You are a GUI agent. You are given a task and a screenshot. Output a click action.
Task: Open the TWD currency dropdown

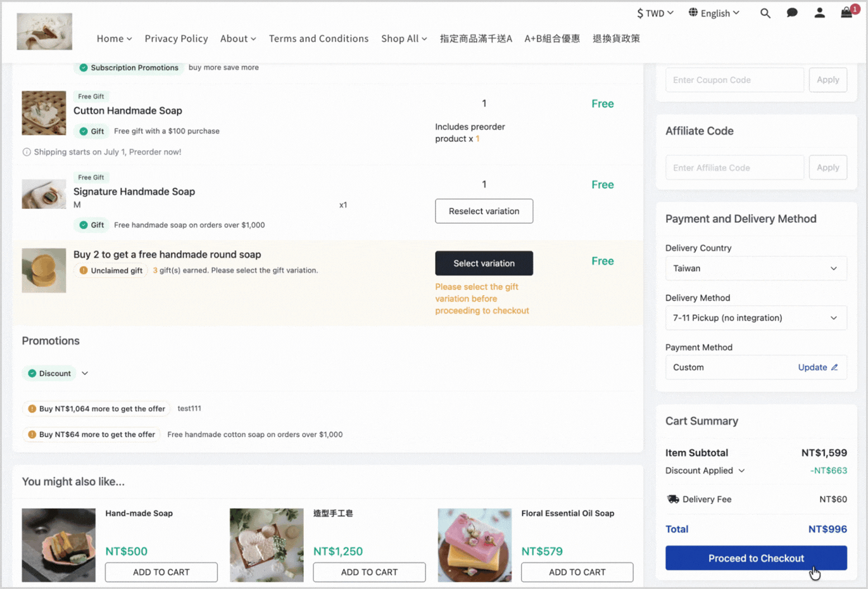[655, 13]
